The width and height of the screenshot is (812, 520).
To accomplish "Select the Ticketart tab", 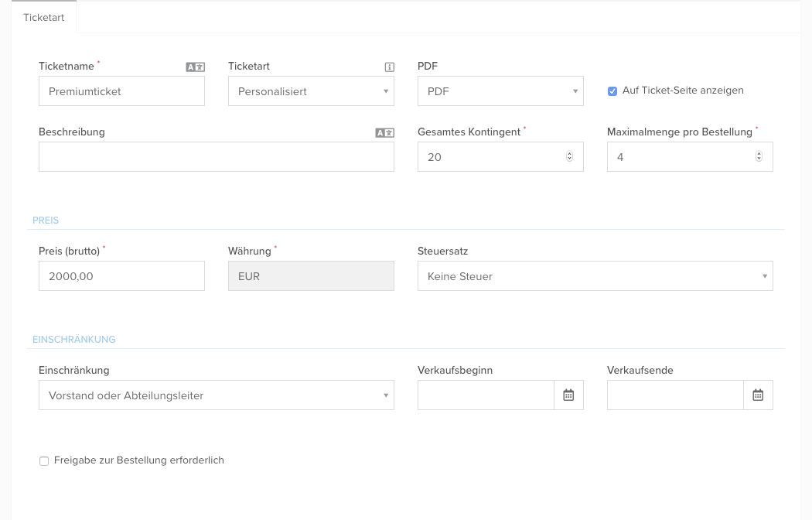I will pyautogui.click(x=44, y=17).
